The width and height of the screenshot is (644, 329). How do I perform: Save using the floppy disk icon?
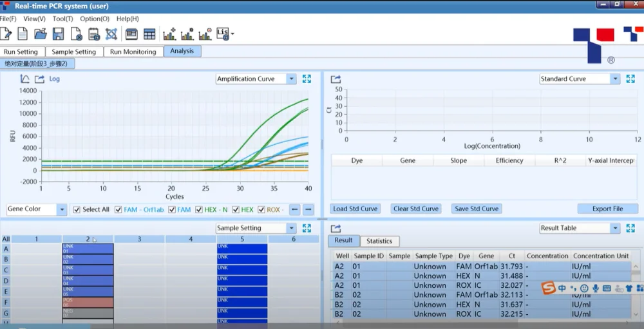coord(58,33)
